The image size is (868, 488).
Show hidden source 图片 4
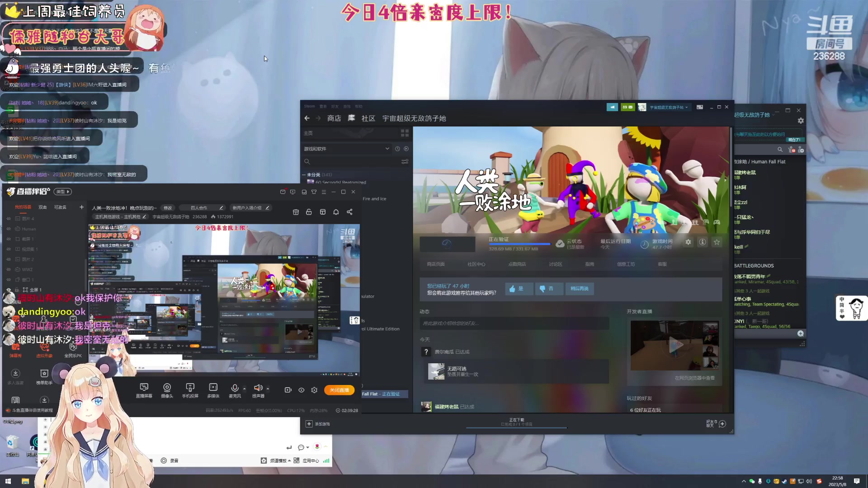[9, 219]
